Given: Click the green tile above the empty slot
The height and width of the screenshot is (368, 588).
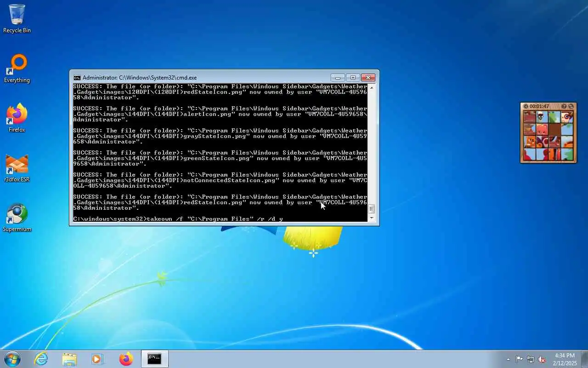Looking at the screenshot, I should (554, 117).
